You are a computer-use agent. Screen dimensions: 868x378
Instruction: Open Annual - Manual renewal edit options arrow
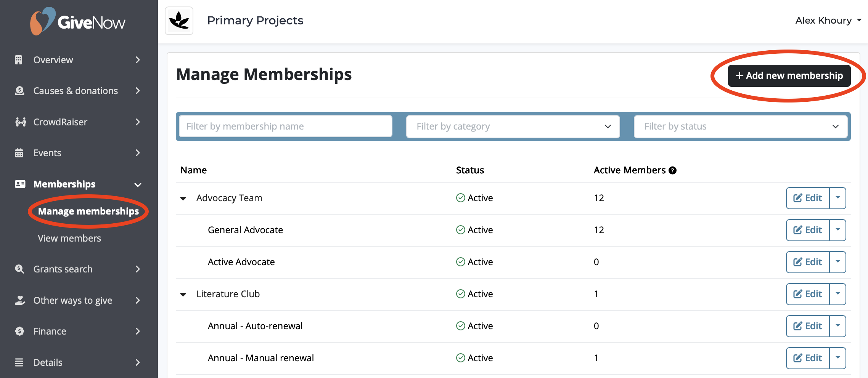tap(838, 358)
